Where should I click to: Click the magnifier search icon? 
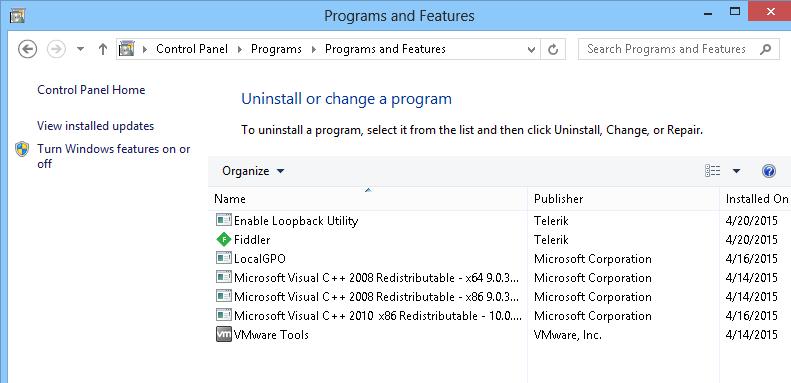coord(765,49)
